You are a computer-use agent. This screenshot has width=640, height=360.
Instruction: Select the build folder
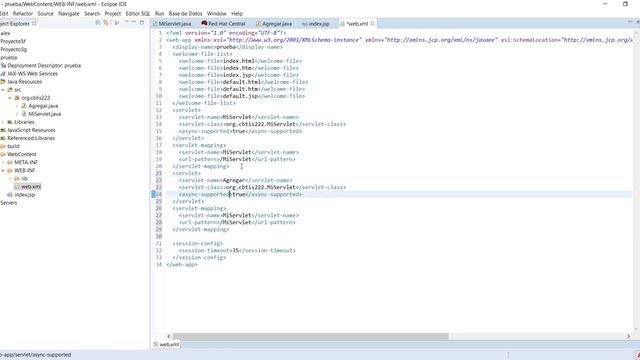(13, 146)
